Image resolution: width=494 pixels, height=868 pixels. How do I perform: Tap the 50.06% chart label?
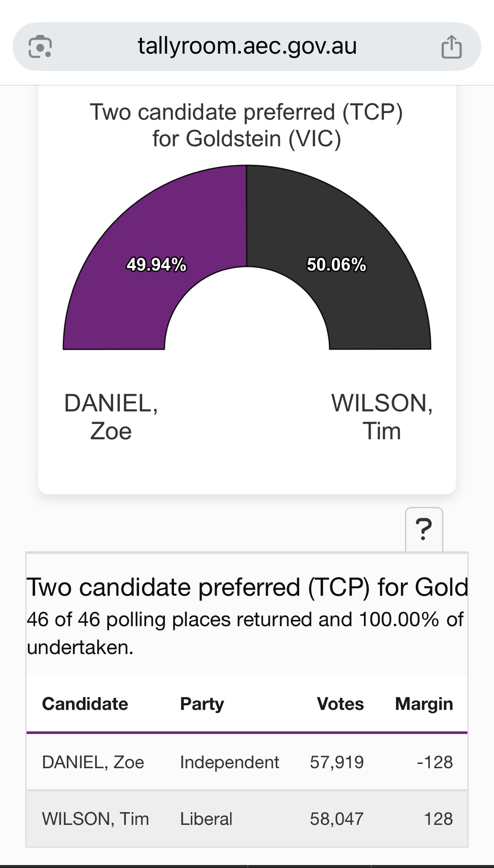[x=337, y=265]
